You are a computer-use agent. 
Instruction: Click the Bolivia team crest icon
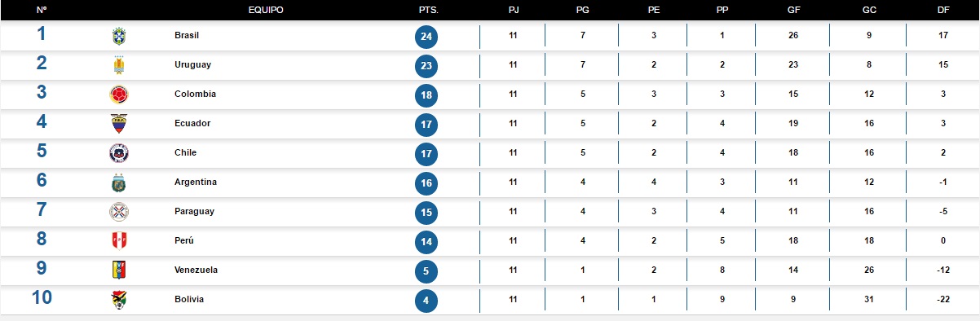119,300
